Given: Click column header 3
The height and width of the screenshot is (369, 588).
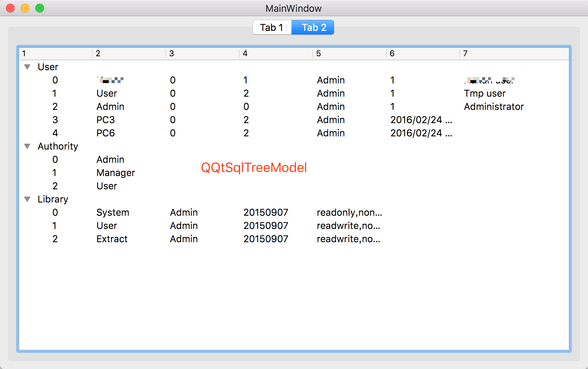Looking at the screenshot, I should [202, 54].
